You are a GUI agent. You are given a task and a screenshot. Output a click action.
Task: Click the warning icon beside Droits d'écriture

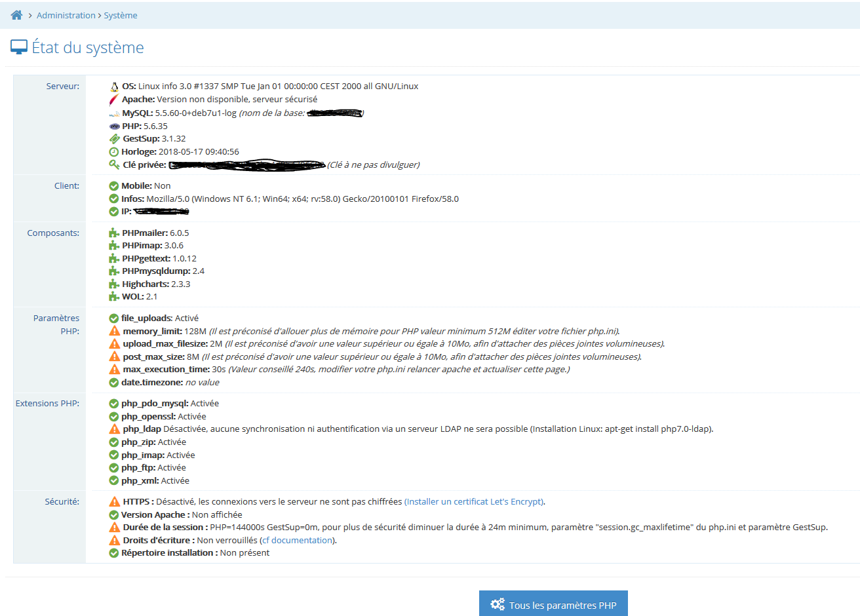[x=115, y=540]
